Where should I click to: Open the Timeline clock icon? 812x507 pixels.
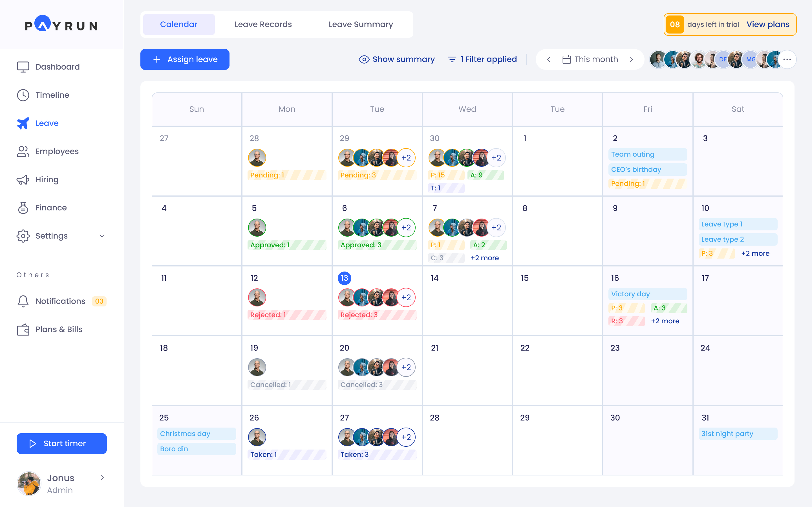click(23, 95)
